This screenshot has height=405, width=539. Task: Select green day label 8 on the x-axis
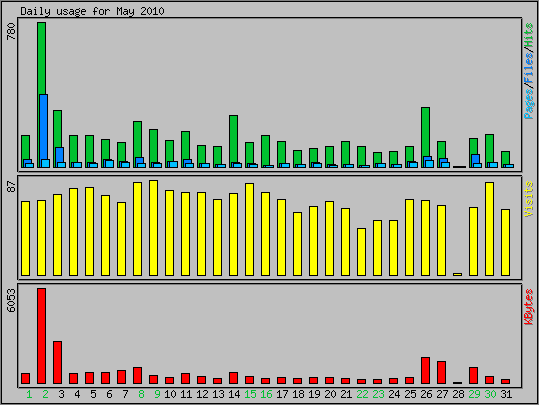click(x=141, y=394)
